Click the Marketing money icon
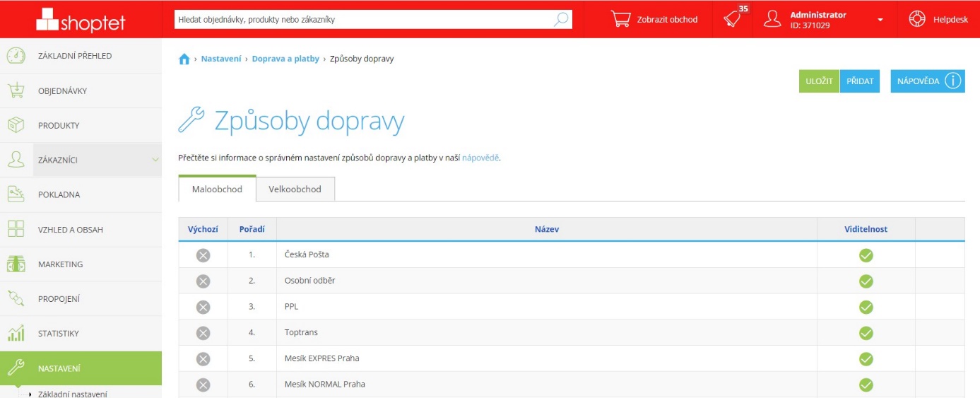This screenshot has height=398, width=980. coord(16,264)
